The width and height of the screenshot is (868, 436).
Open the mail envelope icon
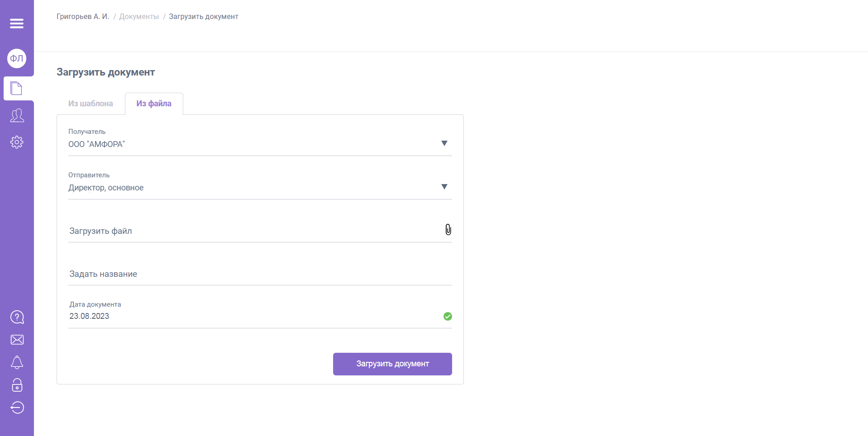click(17, 340)
